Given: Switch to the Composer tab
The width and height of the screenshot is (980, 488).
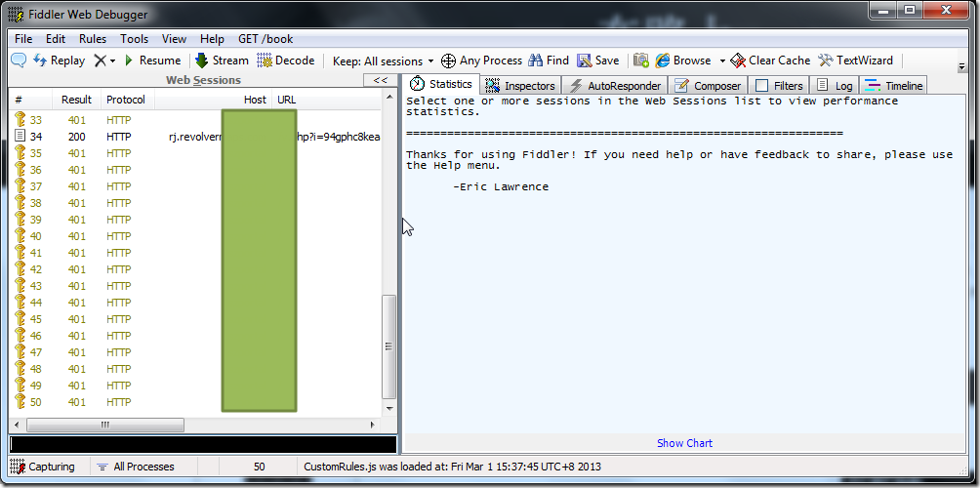Looking at the screenshot, I should [708, 86].
